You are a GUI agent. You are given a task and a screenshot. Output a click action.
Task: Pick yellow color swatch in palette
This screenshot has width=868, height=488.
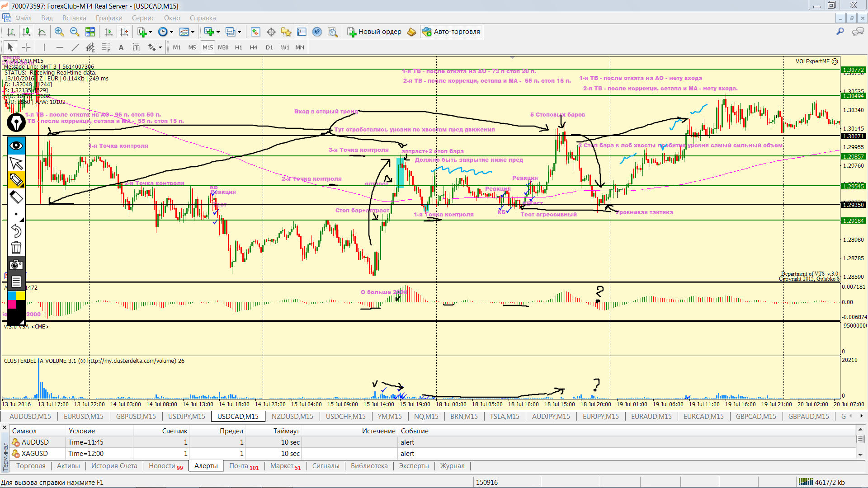[21, 296]
